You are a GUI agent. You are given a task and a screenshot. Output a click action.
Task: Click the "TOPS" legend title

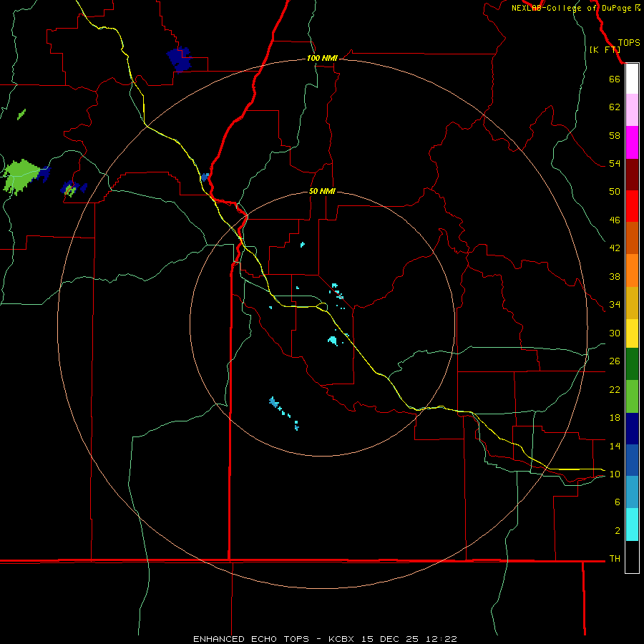click(x=629, y=43)
